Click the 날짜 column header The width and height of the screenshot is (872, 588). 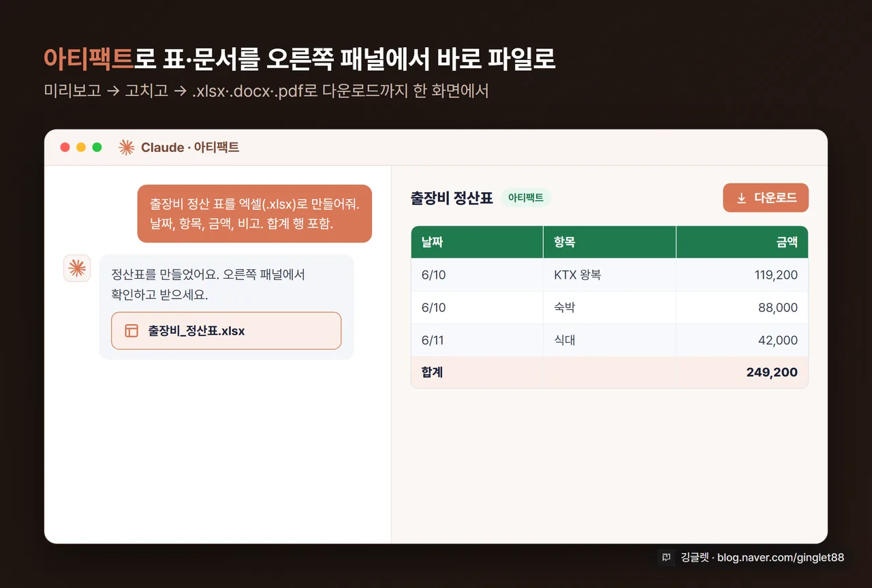pyautogui.click(x=477, y=242)
